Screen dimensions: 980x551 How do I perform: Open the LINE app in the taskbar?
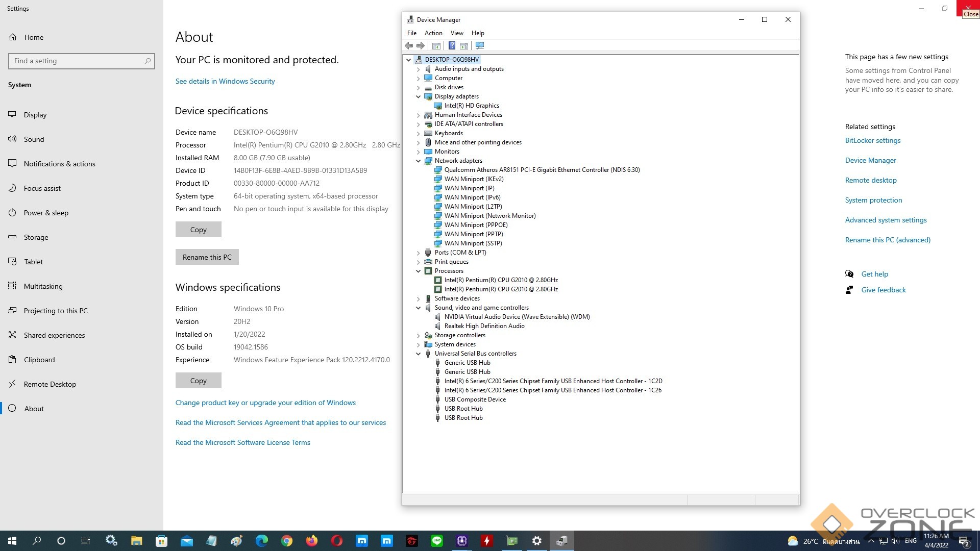437,541
